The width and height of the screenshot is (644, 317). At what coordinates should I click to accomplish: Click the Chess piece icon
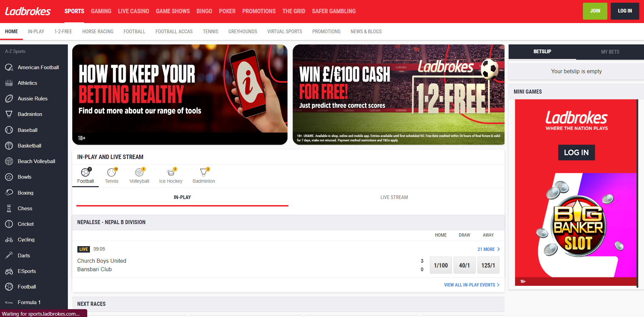tap(9, 209)
